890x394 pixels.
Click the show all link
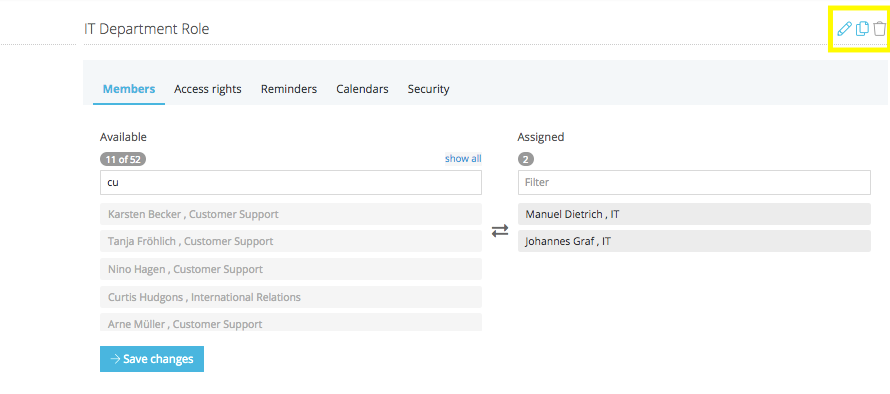pos(463,159)
